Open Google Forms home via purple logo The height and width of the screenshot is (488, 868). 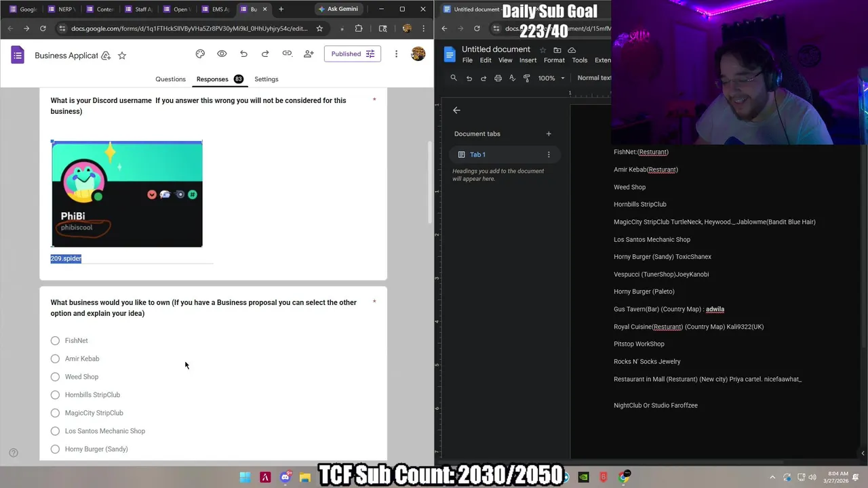click(18, 55)
